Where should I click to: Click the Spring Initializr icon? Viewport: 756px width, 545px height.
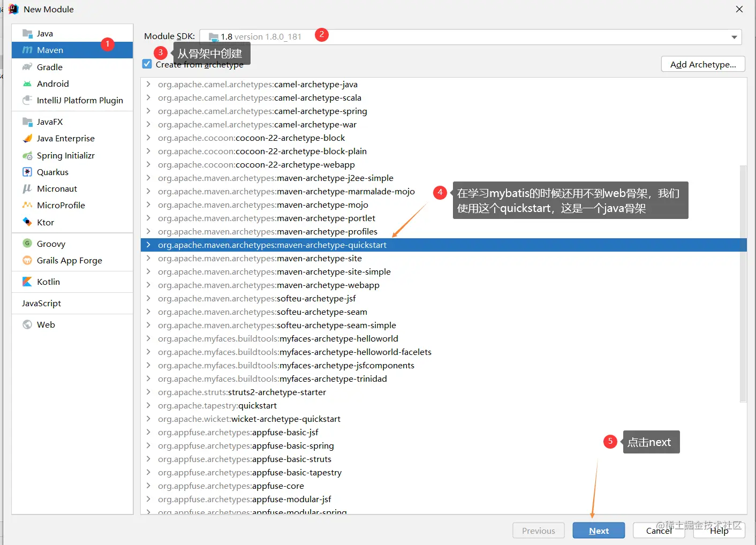tap(27, 155)
